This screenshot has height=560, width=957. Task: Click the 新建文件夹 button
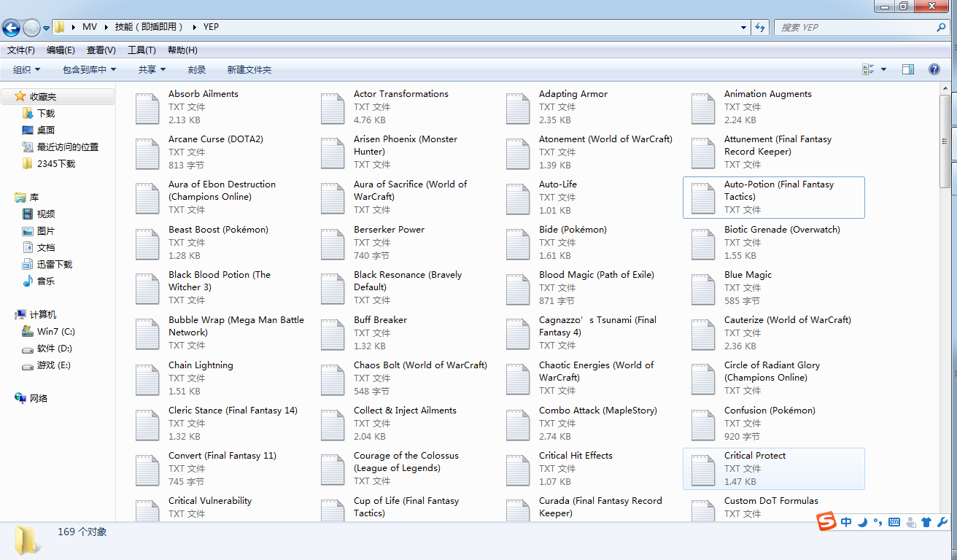point(249,69)
